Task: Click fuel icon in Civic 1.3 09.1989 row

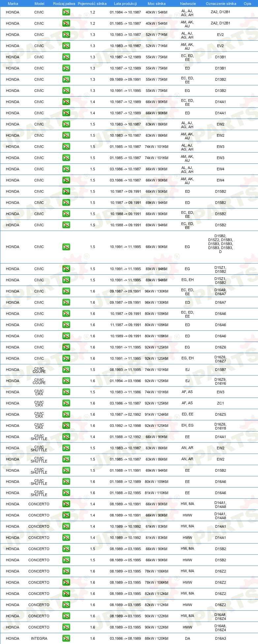Action: (x=66, y=79)
